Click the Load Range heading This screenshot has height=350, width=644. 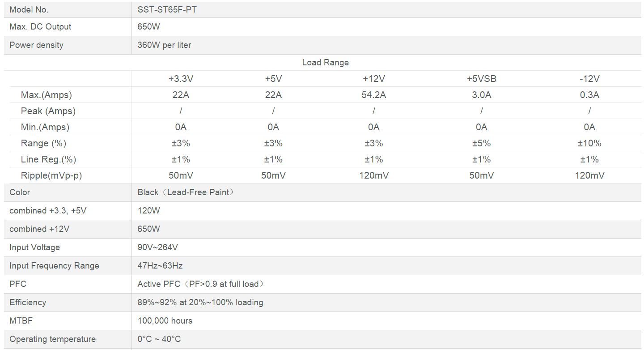point(325,63)
